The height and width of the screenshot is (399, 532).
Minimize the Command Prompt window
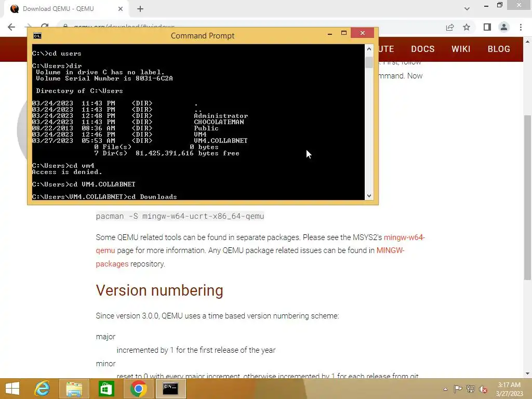point(330,34)
